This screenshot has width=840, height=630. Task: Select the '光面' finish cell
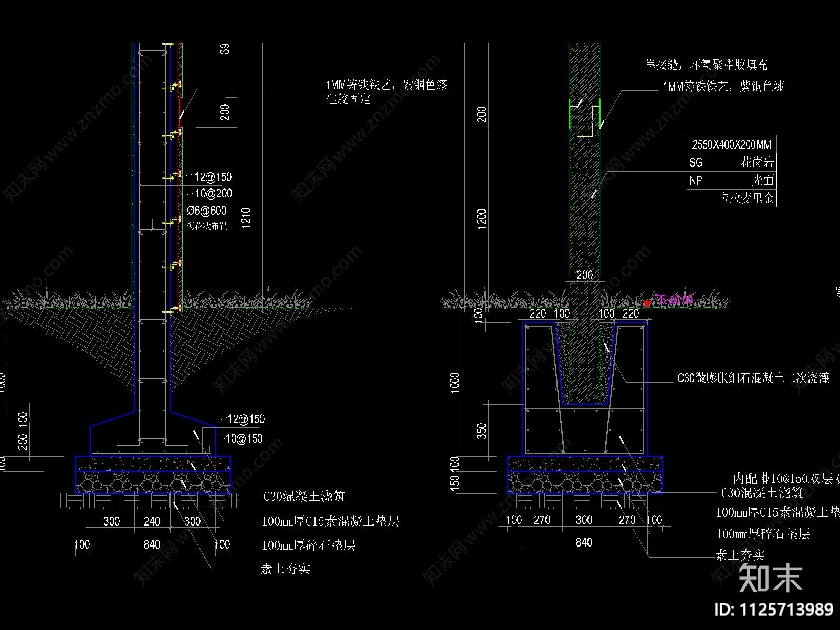click(x=763, y=180)
